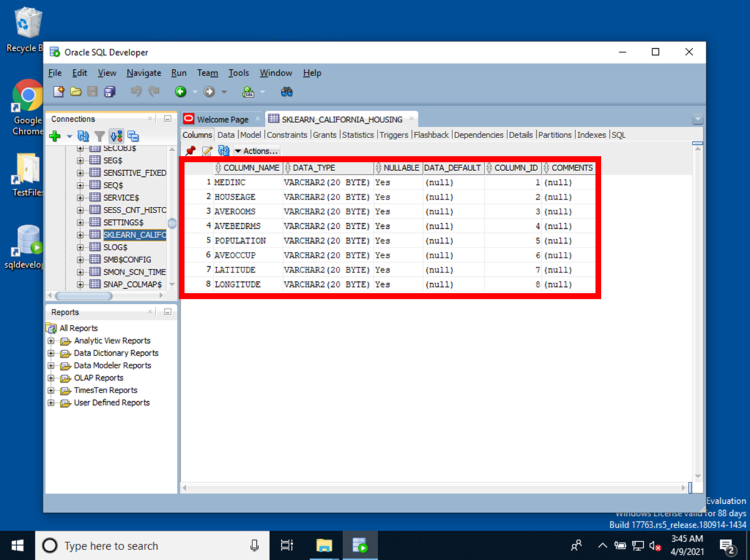This screenshot has width=750, height=560.
Task: Click the red pin Freeze View icon
Action: click(191, 151)
